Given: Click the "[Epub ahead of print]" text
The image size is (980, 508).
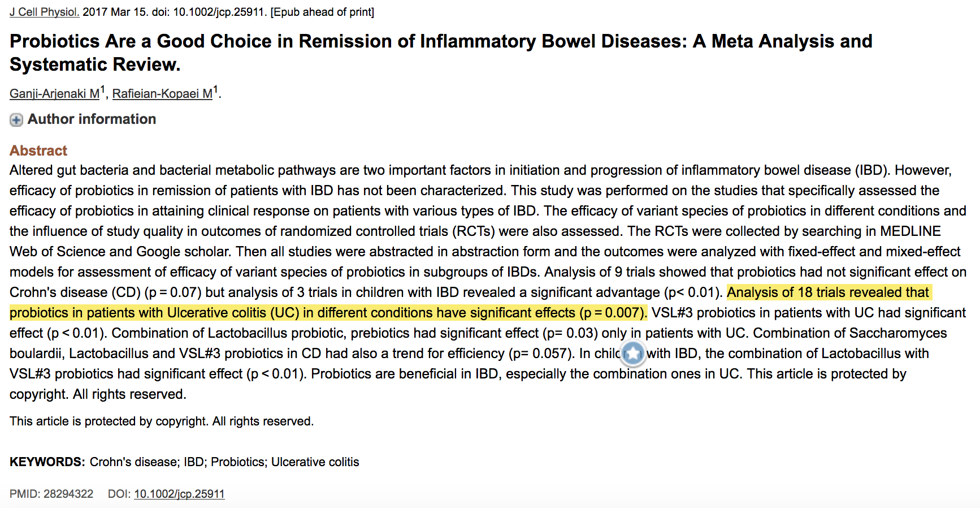Looking at the screenshot, I should (x=322, y=12).
